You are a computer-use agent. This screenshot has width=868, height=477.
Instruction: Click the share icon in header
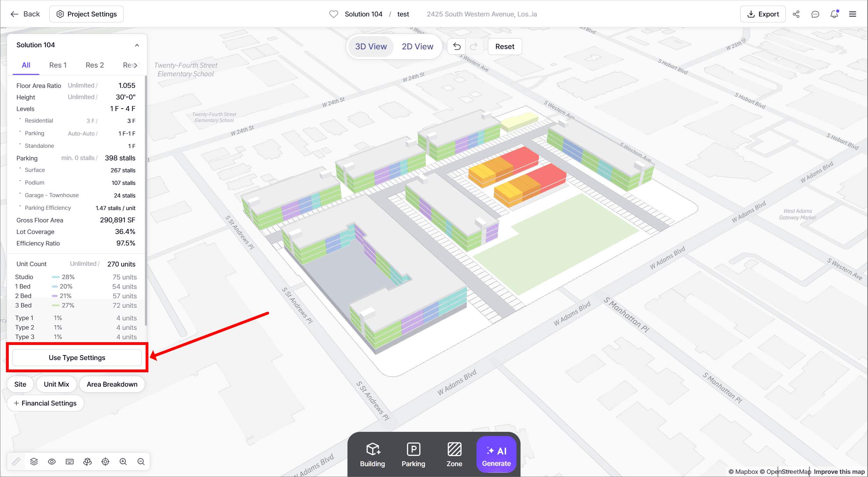pyautogui.click(x=796, y=14)
